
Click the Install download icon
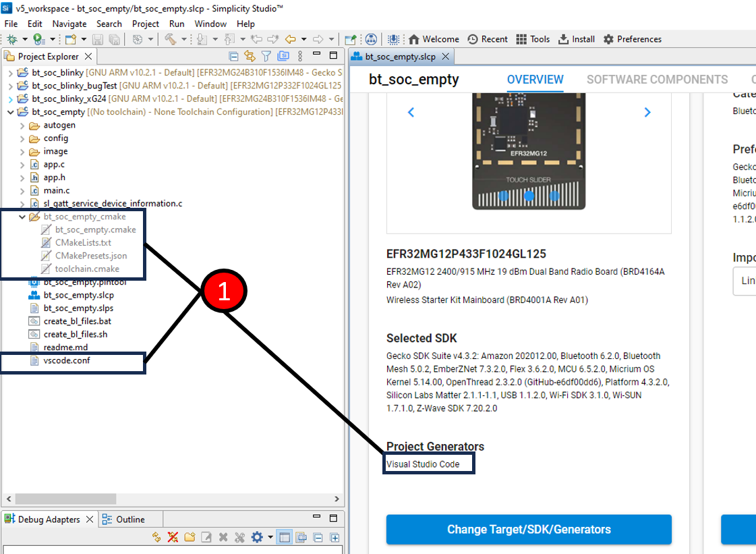point(564,39)
